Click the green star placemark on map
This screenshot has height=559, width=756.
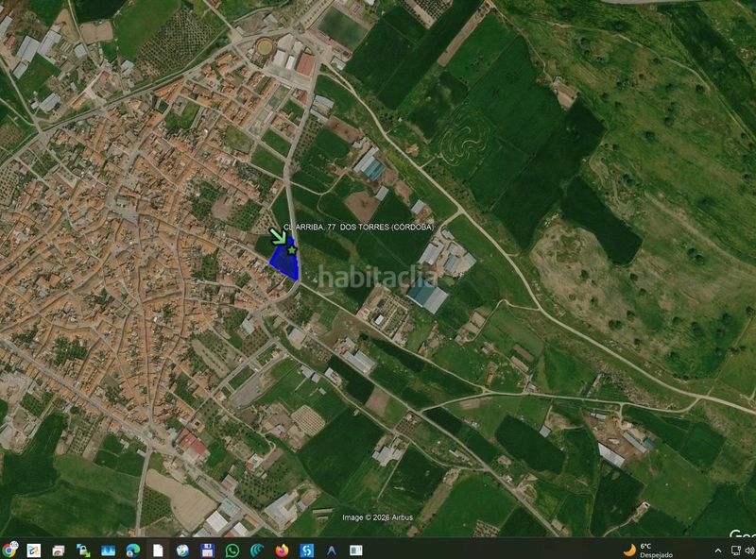point(292,249)
